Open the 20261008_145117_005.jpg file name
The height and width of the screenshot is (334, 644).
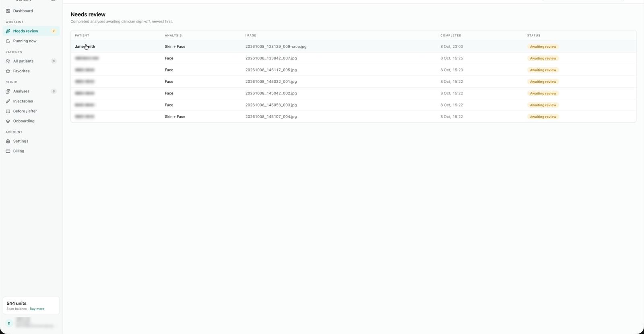[x=271, y=70]
